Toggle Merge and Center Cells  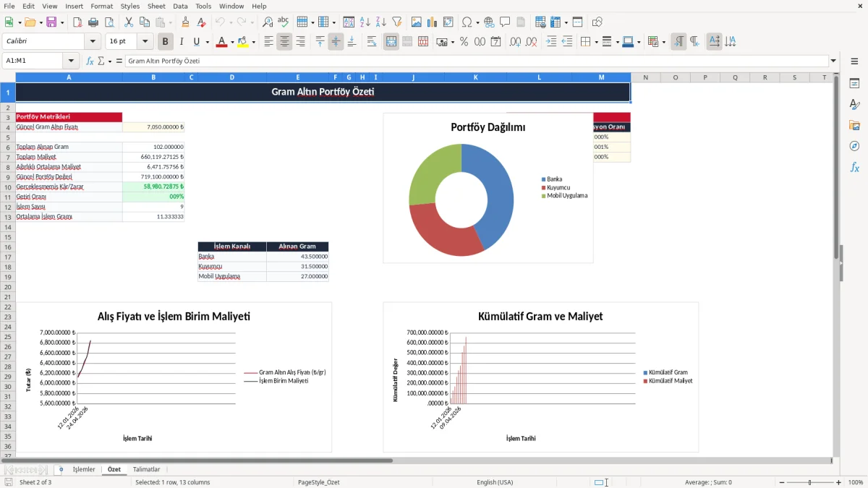click(391, 42)
